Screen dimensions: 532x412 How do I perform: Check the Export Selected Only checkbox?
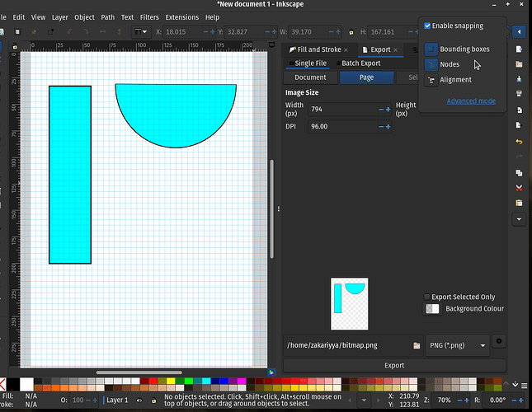tap(426, 297)
